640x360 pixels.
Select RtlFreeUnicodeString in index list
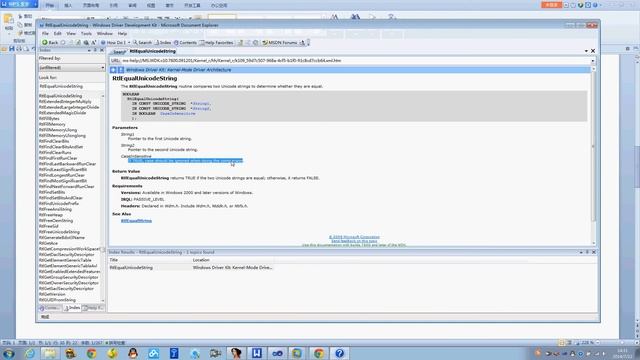[x=59, y=232]
